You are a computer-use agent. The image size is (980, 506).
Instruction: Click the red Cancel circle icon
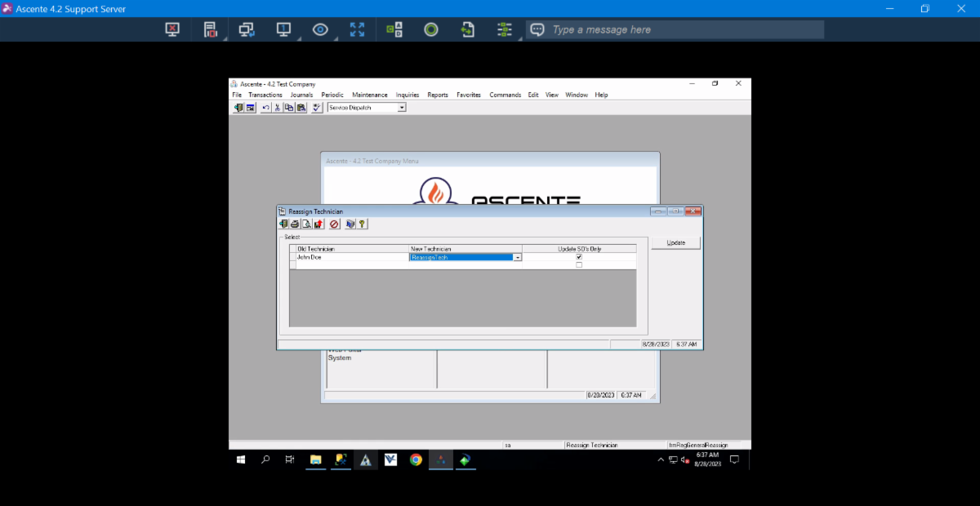click(x=334, y=224)
